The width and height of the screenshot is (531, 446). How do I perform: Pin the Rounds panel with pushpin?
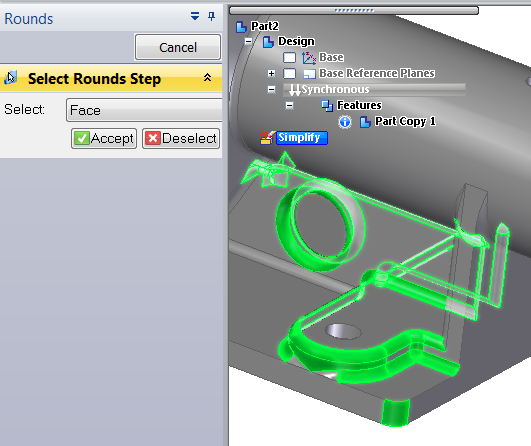pos(212,16)
